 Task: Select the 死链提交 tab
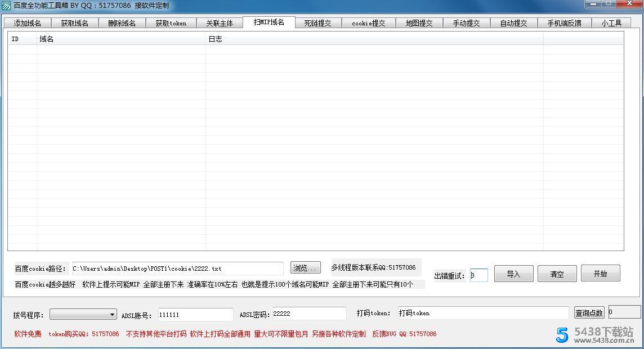[x=318, y=23]
